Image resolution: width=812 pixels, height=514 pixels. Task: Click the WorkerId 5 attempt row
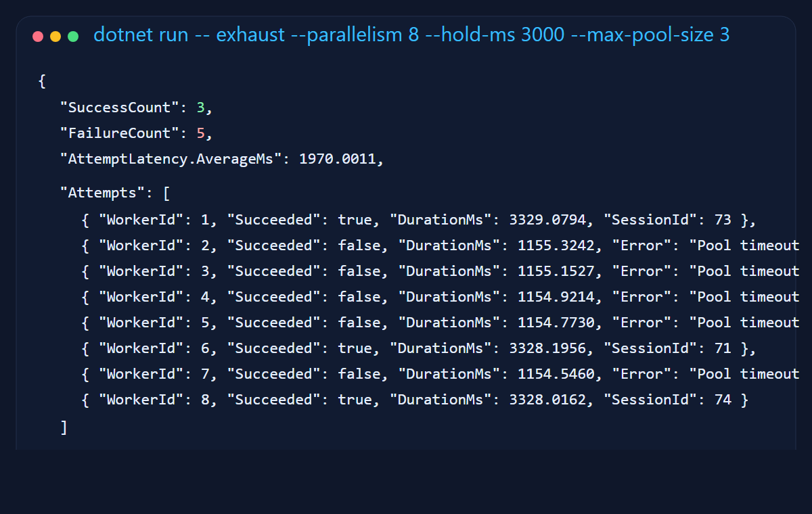(441, 323)
